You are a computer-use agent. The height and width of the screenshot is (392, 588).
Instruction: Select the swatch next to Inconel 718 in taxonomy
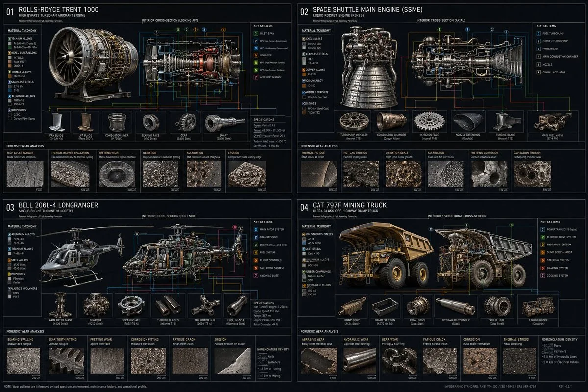pos(304,43)
